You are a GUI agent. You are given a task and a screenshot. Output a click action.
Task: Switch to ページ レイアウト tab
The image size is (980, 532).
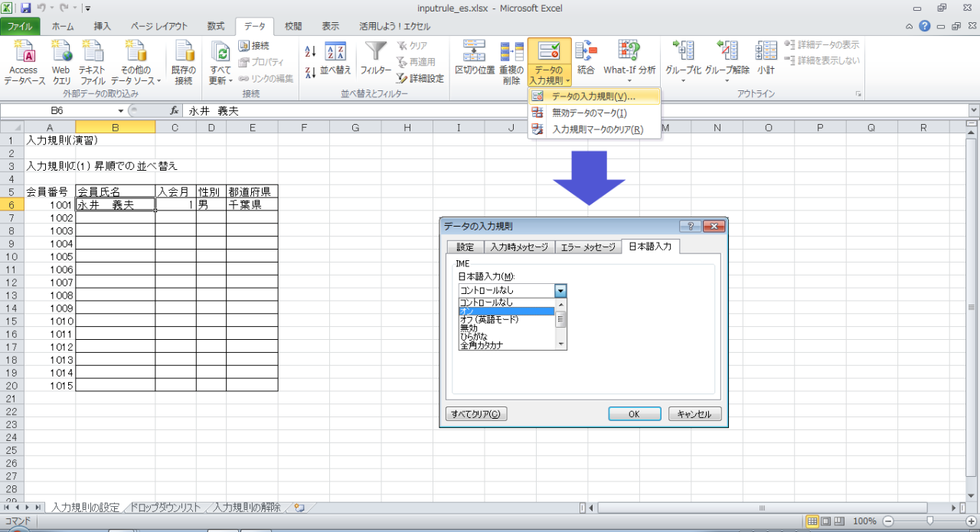coord(159,26)
